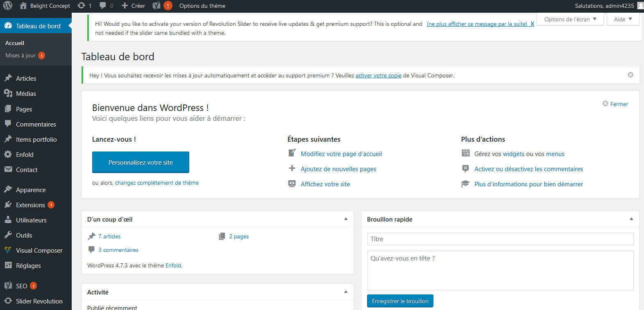Collapse the D'un coup d'œil panel

346,219
